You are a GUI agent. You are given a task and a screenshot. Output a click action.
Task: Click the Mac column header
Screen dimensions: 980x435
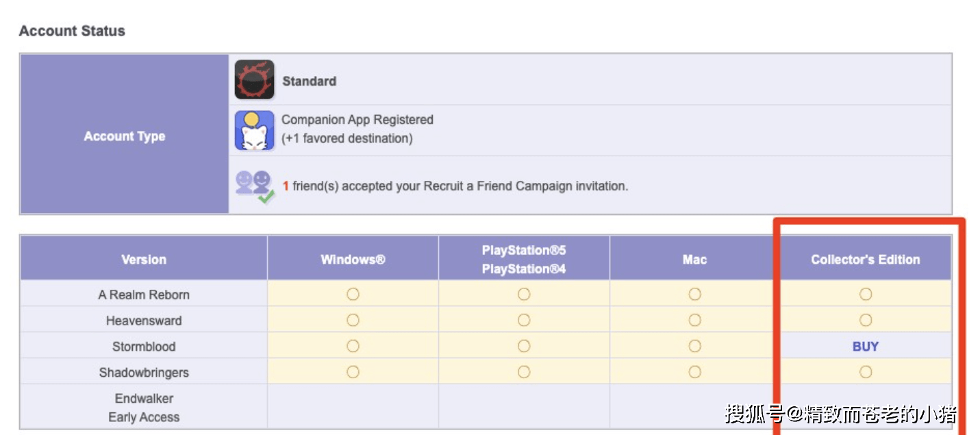pos(694,259)
